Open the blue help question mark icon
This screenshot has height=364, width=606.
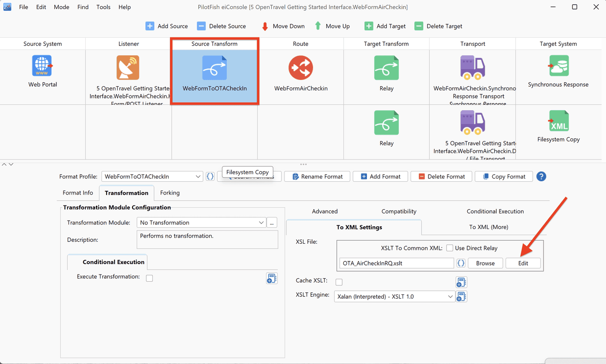541,176
